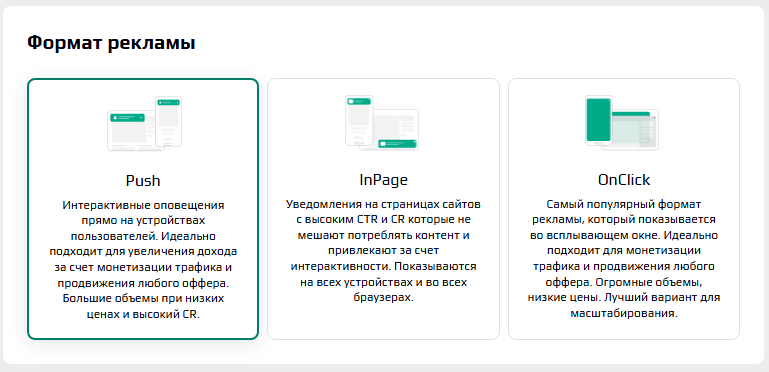Click the Push notification illustration icon

click(x=144, y=124)
